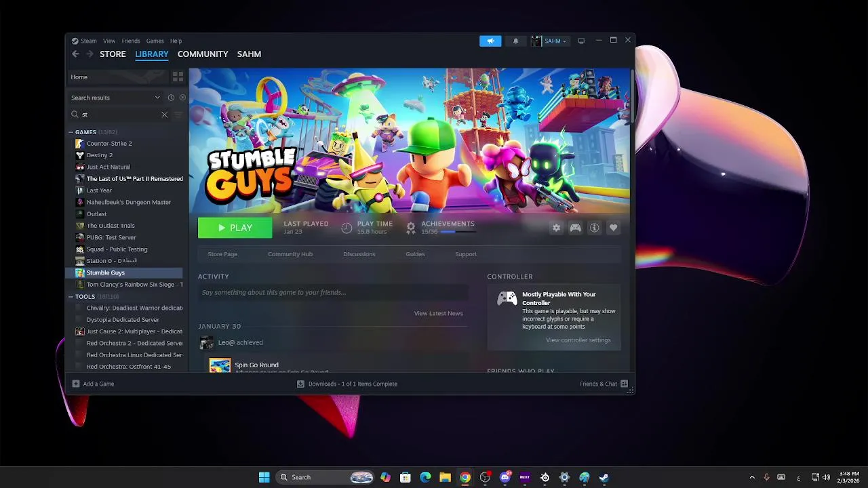Open Downloads status in bottom bar

(347, 384)
